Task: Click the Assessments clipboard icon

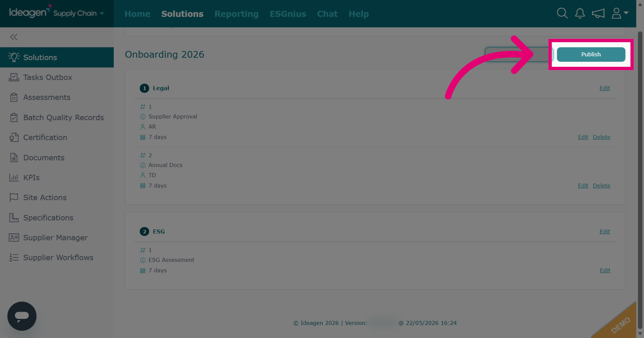Action: [x=14, y=97]
